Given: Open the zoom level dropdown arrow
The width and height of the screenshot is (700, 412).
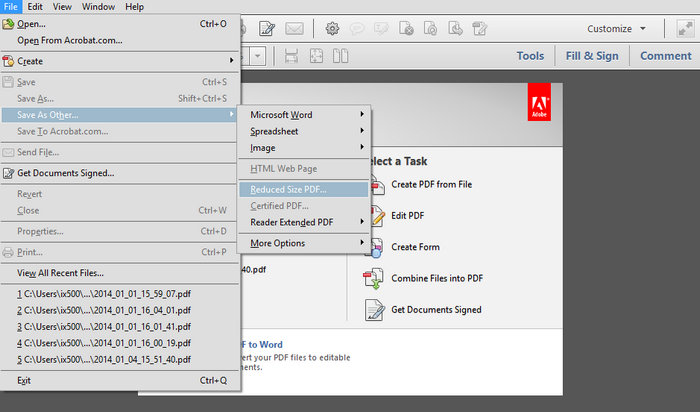Looking at the screenshot, I should click(258, 56).
